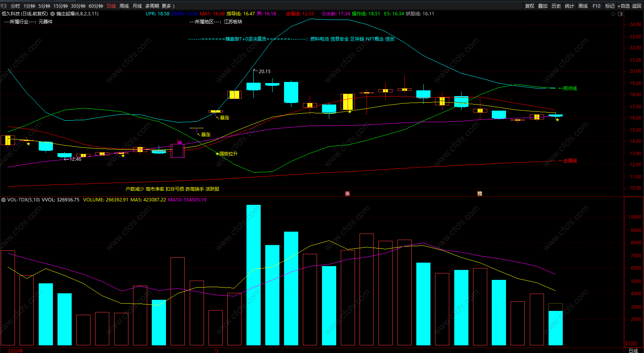Click the 20.15 high price label
Screen dimensions: 644x353
tap(264, 72)
